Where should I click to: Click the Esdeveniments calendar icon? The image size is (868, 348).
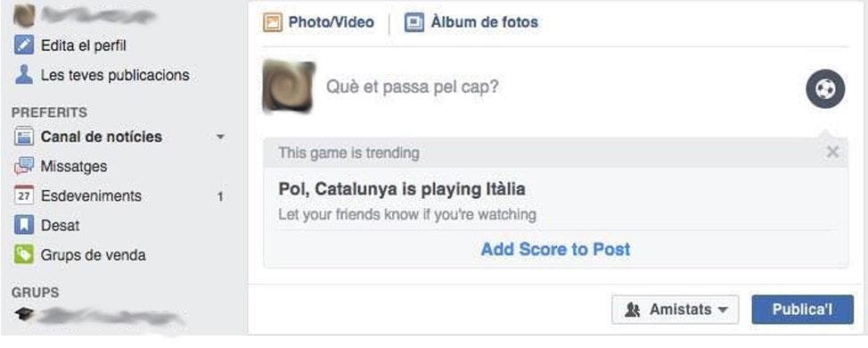pyautogui.click(x=24, y=195)
